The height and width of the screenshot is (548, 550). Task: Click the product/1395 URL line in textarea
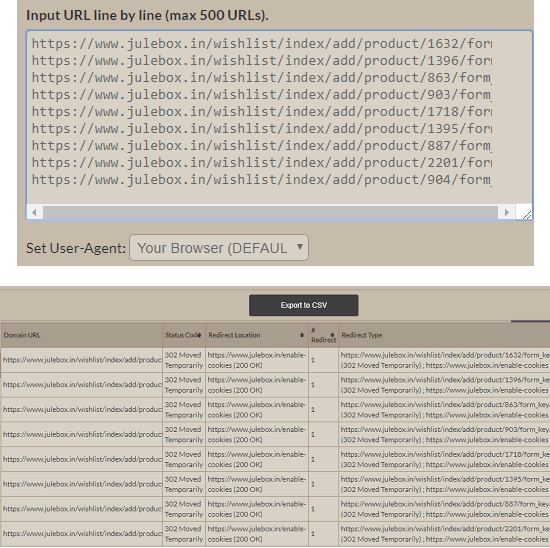pos(262,129)
